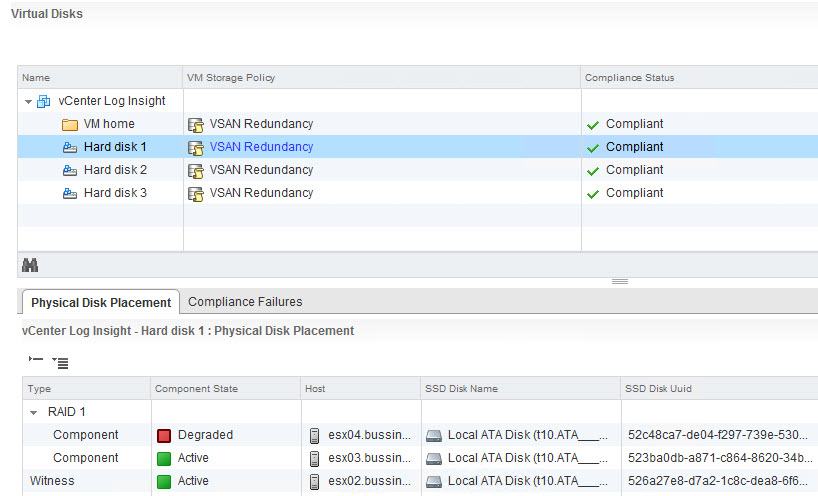Click the esx02 Local ATA Disk icon

click(434, 481)
